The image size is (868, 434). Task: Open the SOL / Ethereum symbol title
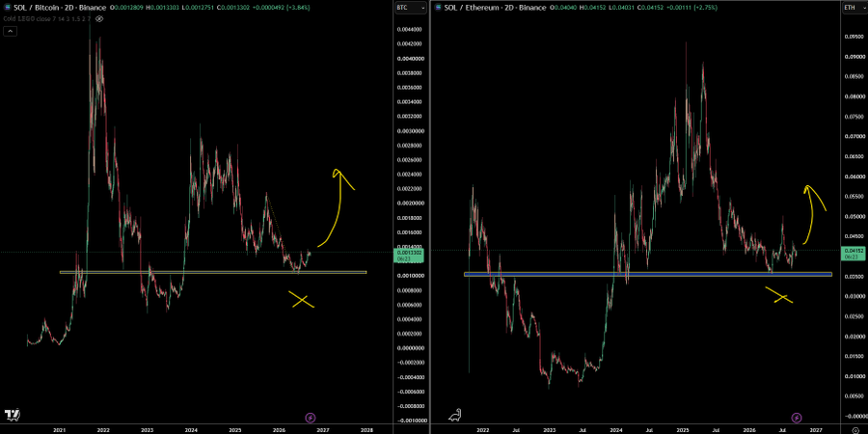[496, 9]
